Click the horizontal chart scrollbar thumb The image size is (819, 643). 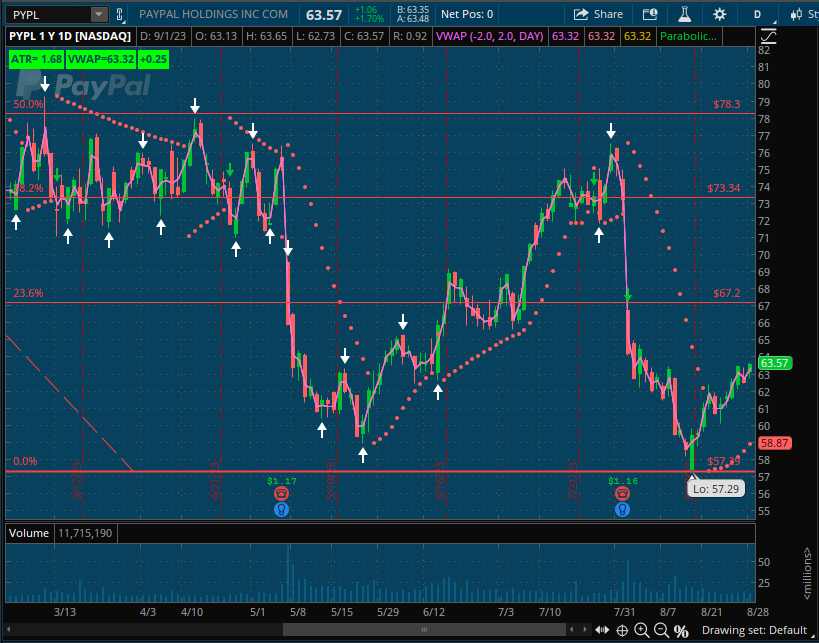pos(424,630)
